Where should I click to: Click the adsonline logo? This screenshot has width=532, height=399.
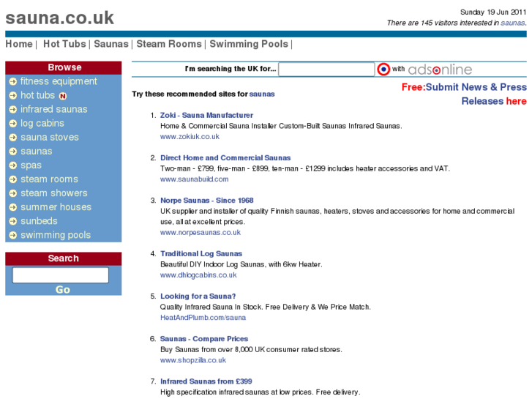tap(440, 70)
